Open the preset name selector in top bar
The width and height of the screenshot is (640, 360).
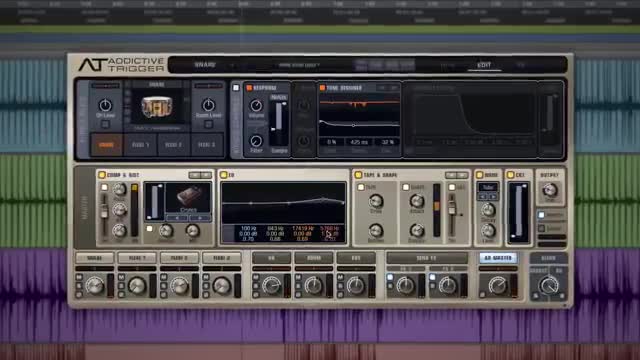[x=299, y=65]
